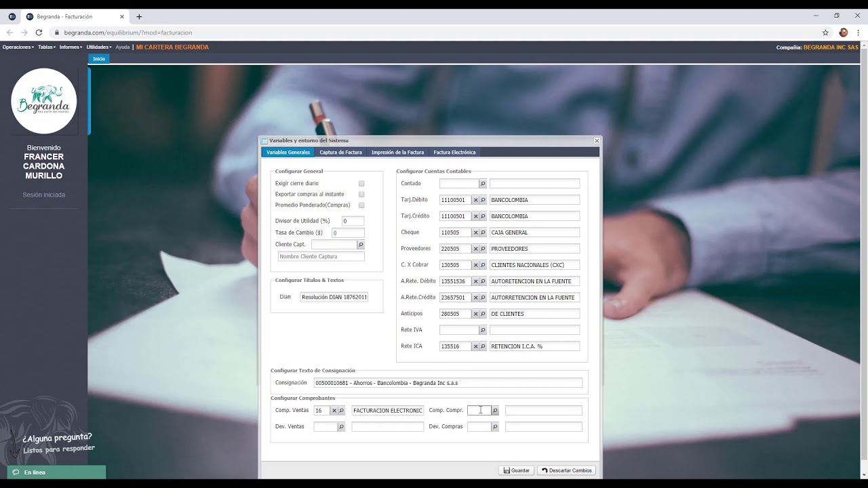
Task: Clear the A.Rete.Crédito account code
Action: (475, 298)
